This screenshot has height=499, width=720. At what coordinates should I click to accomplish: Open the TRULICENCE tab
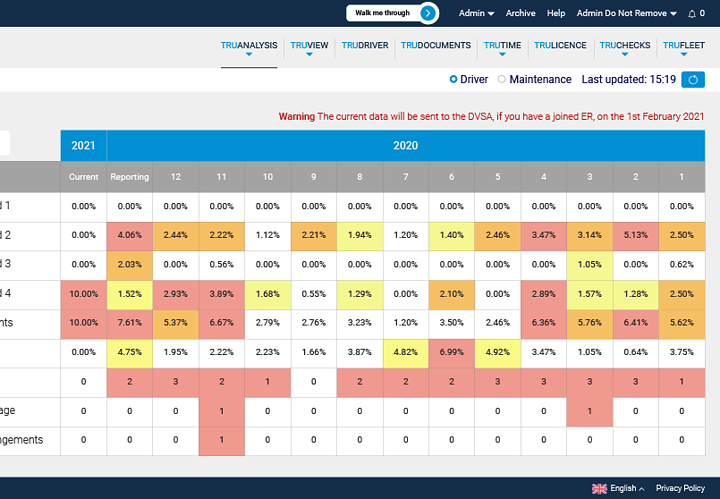click(x=560, y=45)
